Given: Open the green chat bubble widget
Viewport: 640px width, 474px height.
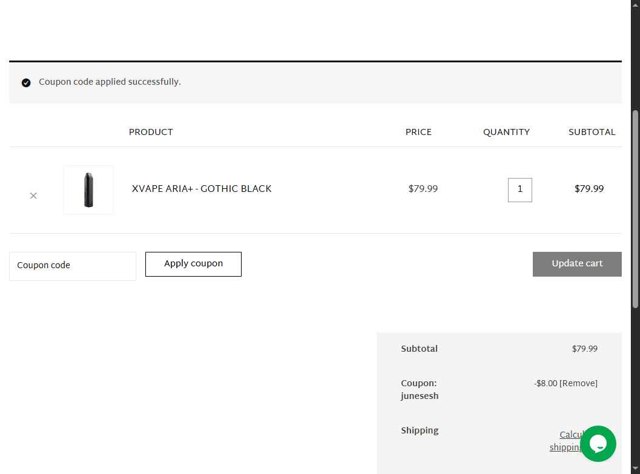Looking at the screenshot, I should pos(598,444).
